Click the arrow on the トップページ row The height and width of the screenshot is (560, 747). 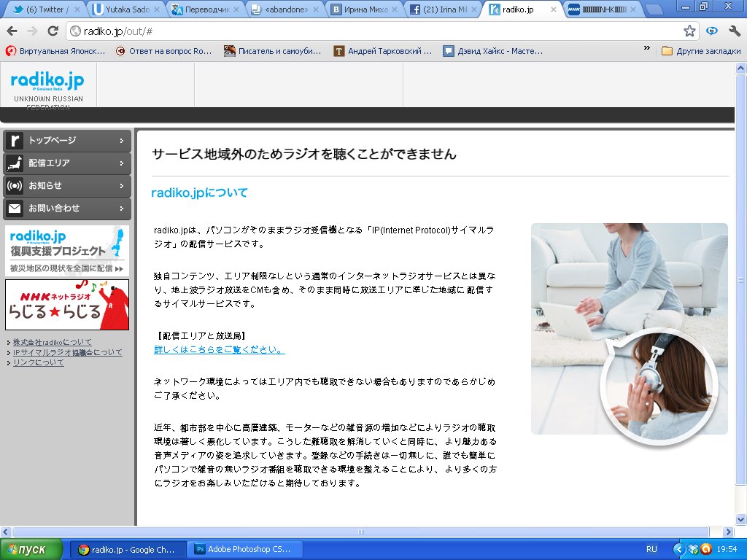122,141
